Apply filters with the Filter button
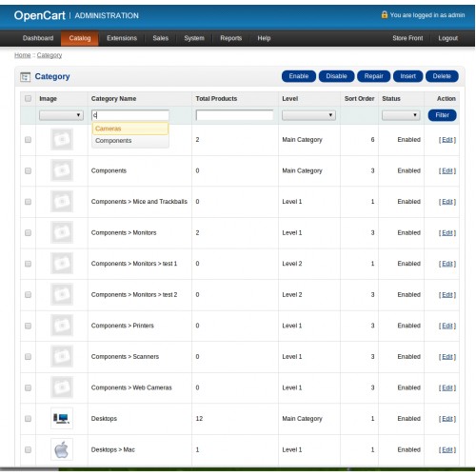The image size is (476, 476). (442, 115)
